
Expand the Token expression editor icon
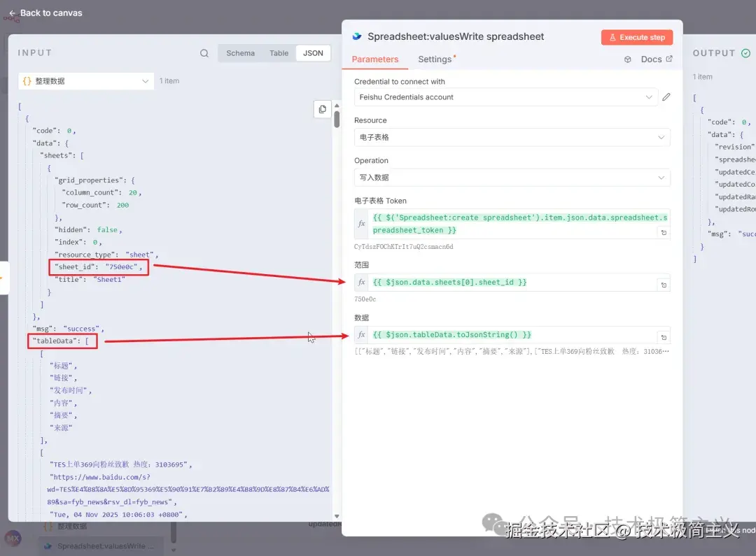click(664, 233)
